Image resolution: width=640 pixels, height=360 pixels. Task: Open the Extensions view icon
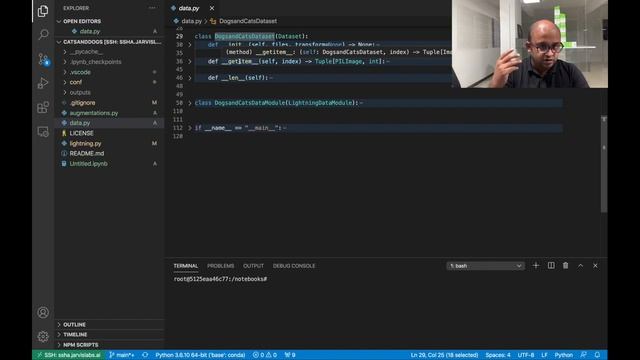43,108
